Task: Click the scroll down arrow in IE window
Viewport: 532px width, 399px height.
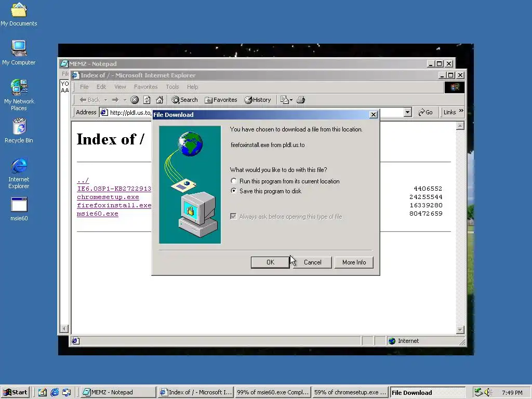Action: coord(460,330)
